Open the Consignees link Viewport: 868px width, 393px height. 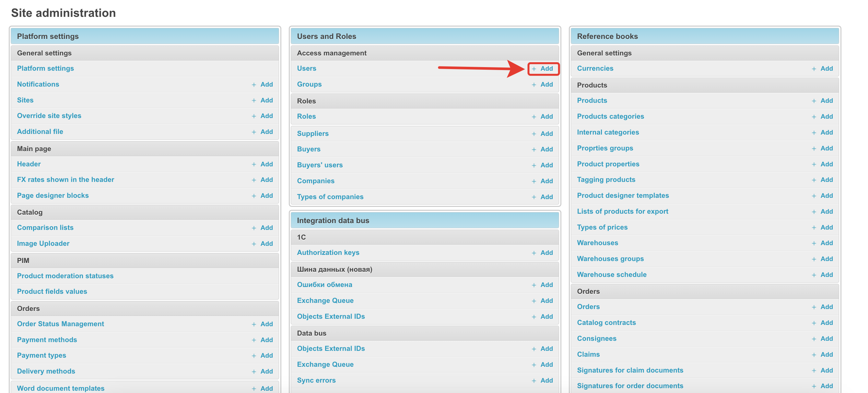pos(597,339)
